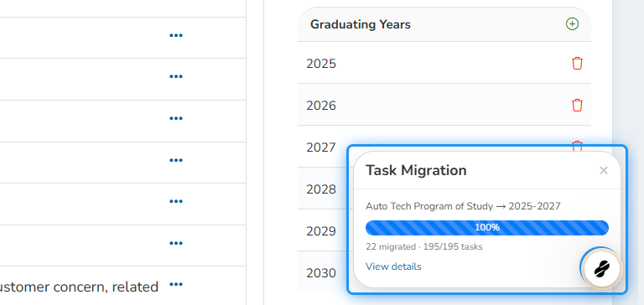
Task: Click the Auto Tech Program of Study text
Action: (x=428, y=206)
